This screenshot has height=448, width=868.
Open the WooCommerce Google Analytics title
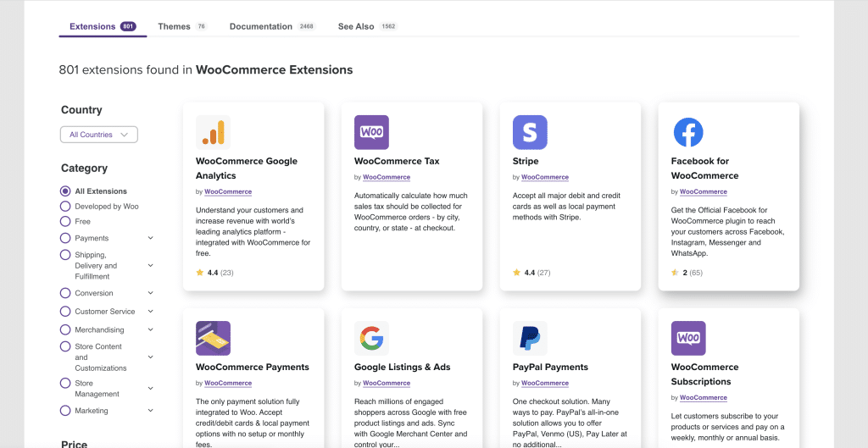(x=247, y=169)
